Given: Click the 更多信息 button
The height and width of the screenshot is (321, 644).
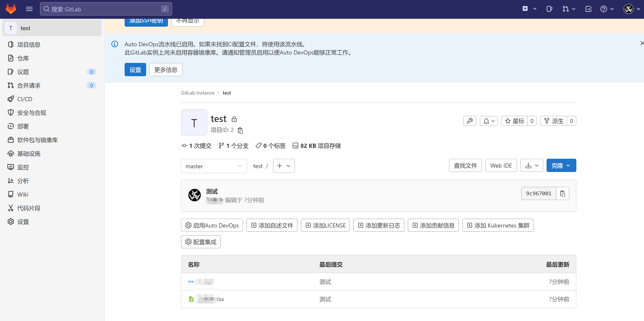Looking at the screenshot, I should pos(166,70).
